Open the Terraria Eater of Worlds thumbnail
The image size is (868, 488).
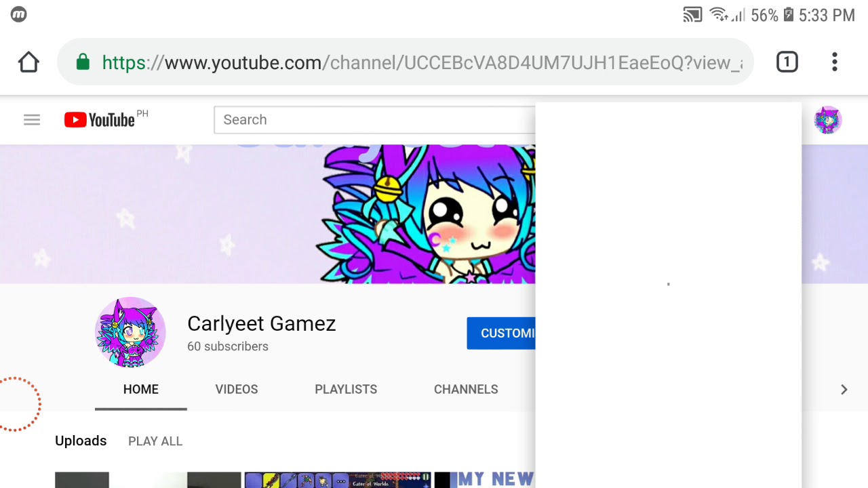(338, 480)
